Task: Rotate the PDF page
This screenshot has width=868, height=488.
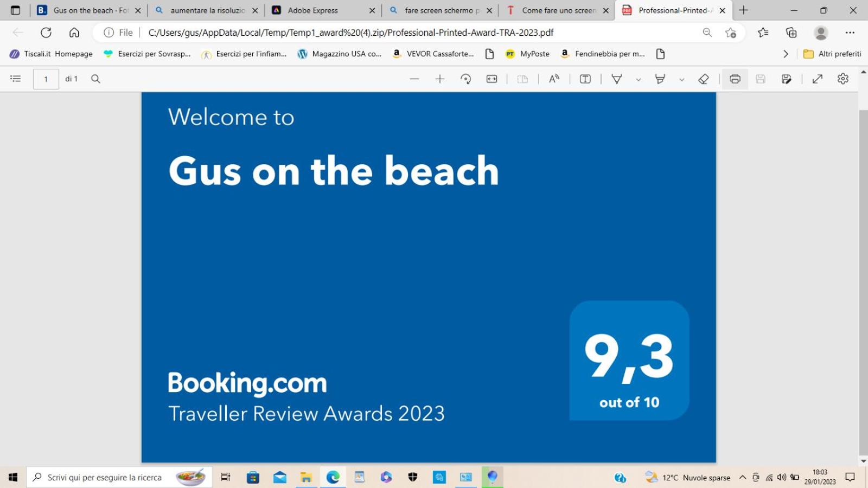Action: (x=465, y=79)
